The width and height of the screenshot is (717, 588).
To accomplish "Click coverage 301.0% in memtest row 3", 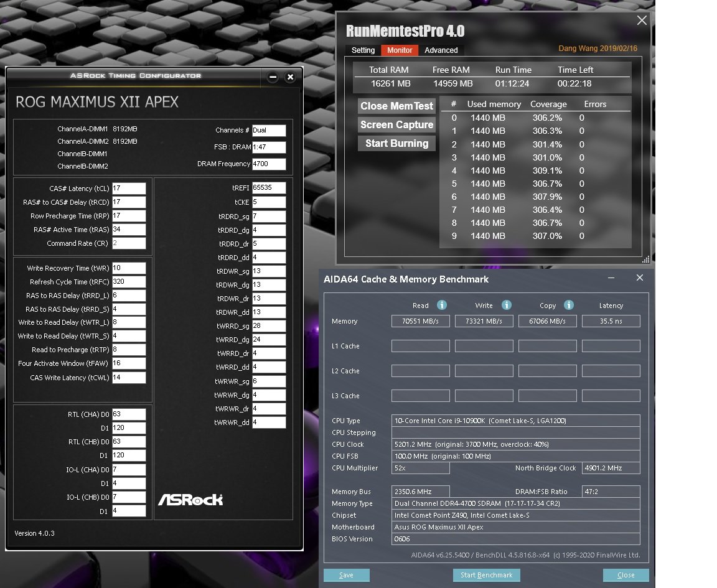I will 547,157.
